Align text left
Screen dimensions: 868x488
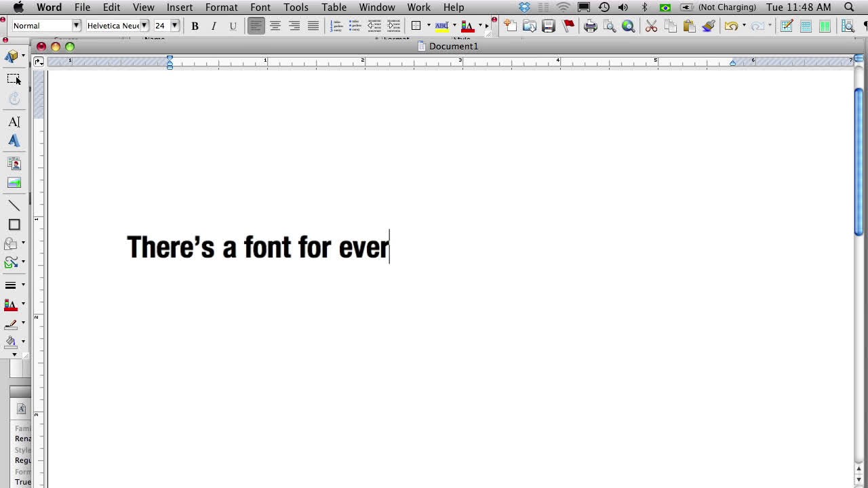[256, 26]
